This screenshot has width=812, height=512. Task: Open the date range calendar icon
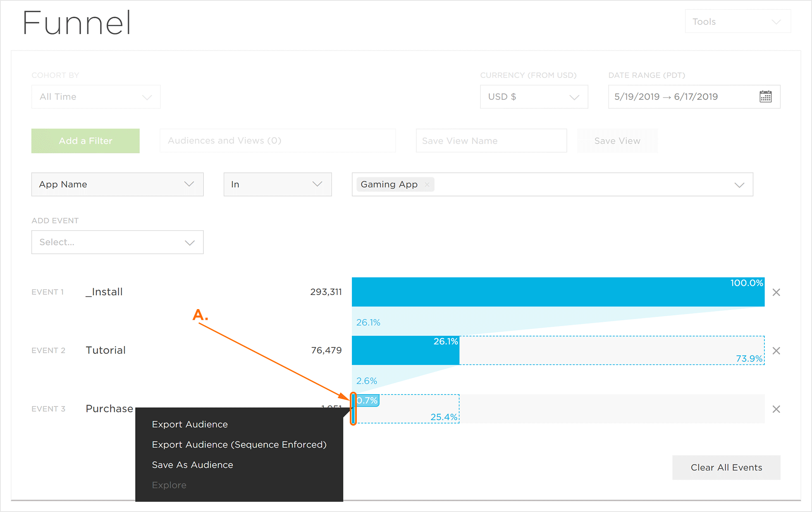[765, 97]
